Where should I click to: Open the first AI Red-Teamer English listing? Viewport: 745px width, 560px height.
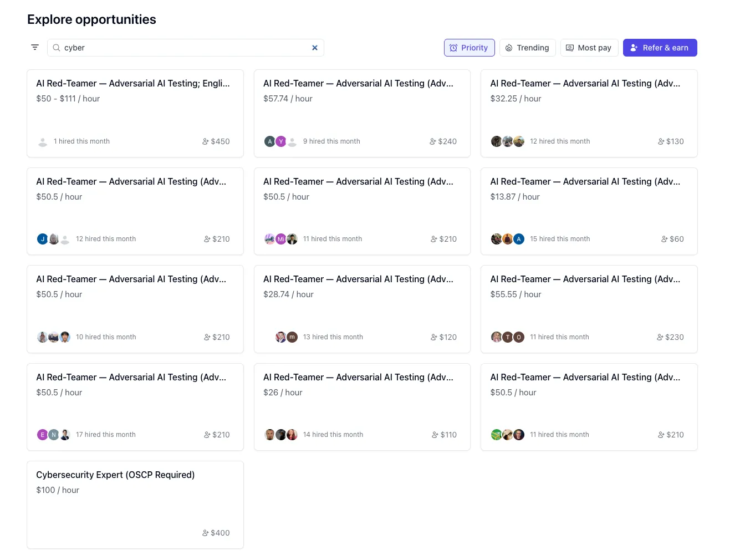point(135,113)
